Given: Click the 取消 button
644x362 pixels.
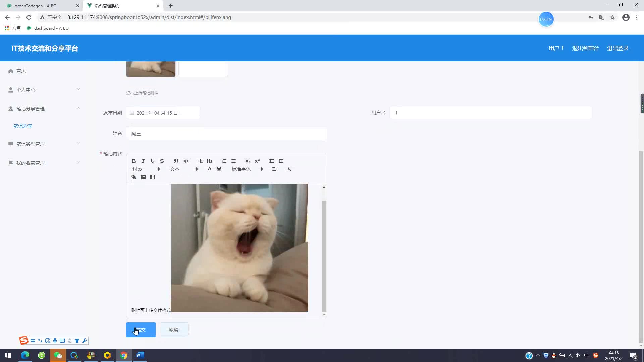Looking at the screenshot, I should (x=173, y=330).
